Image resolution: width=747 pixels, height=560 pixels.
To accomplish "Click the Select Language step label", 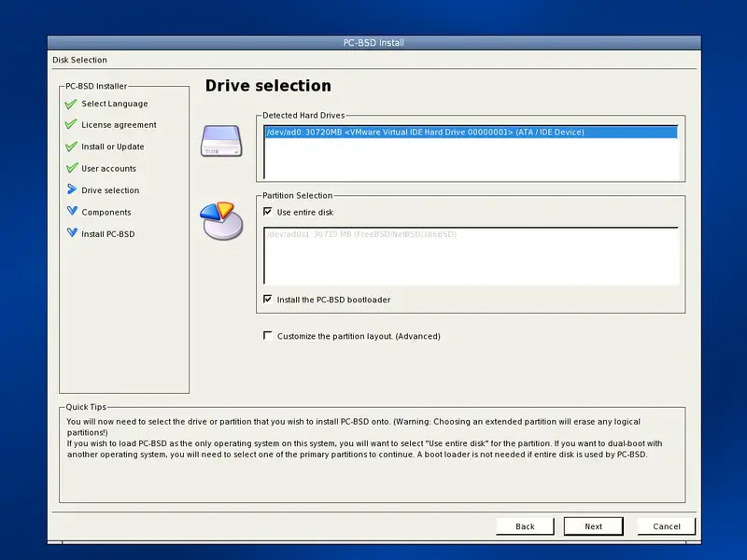I will [114, 104].
